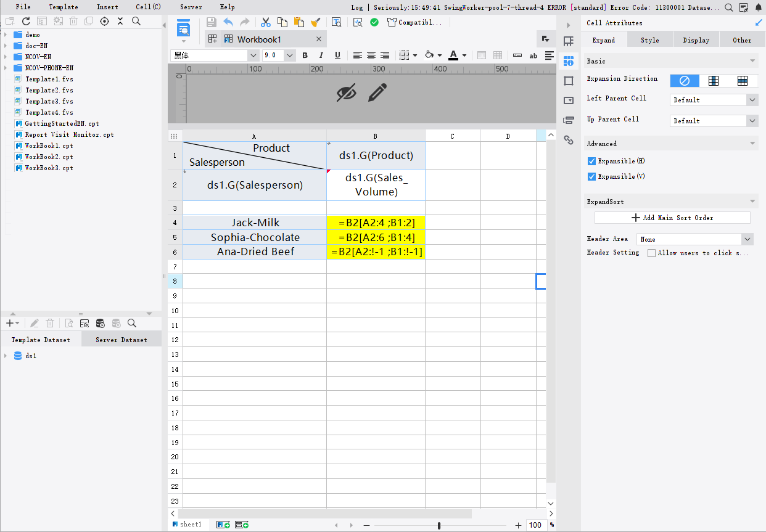Open dataset search with the magnifier icon
The image size is (766, 532).
131,323
